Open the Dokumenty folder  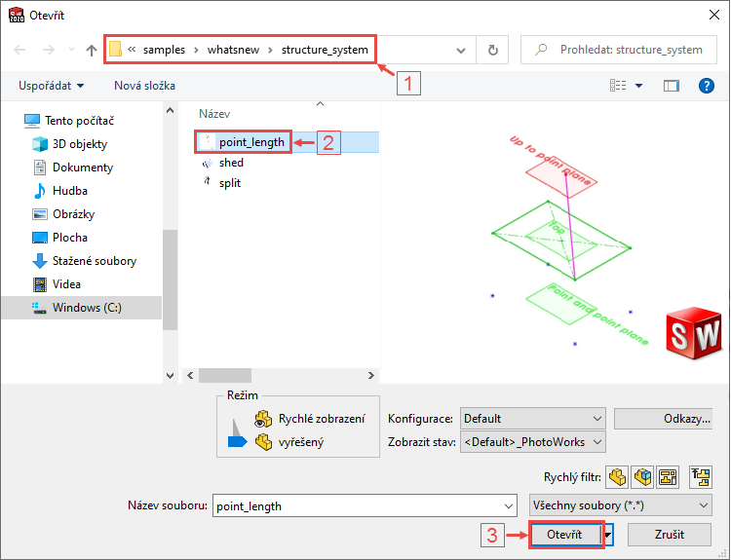[73, 168]
